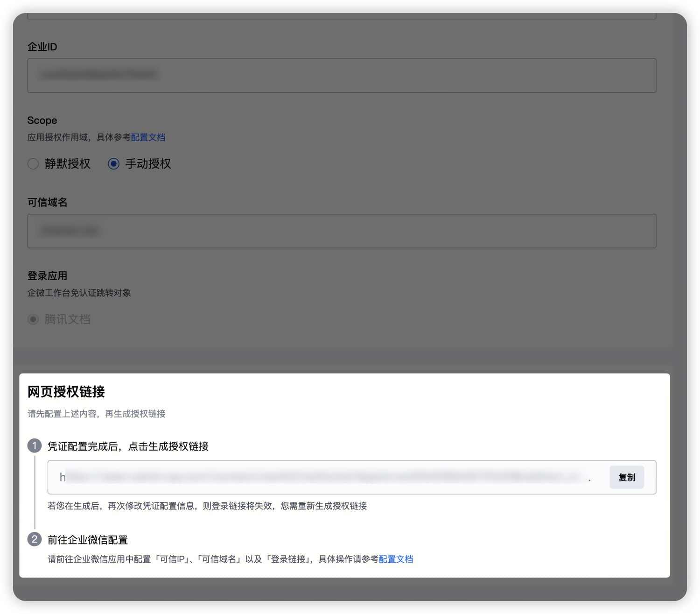The height and width of the screenshot is (614, 700).
Task: Click the 网页授权链接 section heading
Action: [x=66, y=392]
